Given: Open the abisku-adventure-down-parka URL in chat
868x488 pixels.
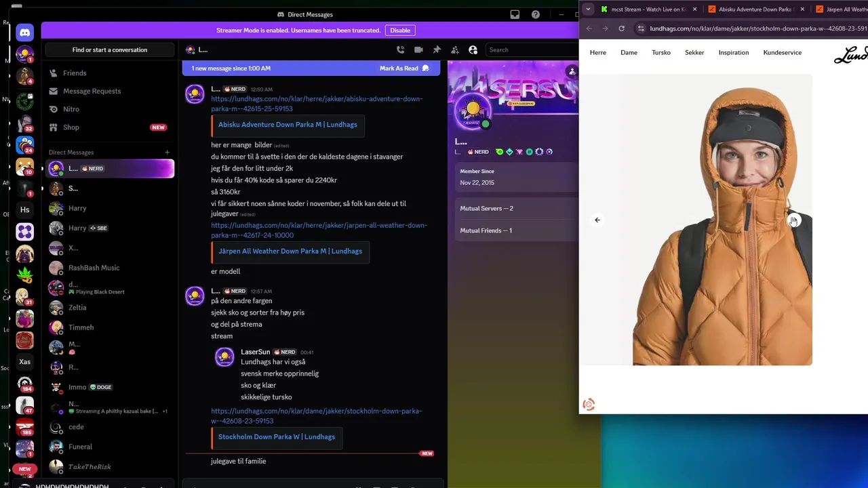Looking at the screenshot, I should click(317, 104).
